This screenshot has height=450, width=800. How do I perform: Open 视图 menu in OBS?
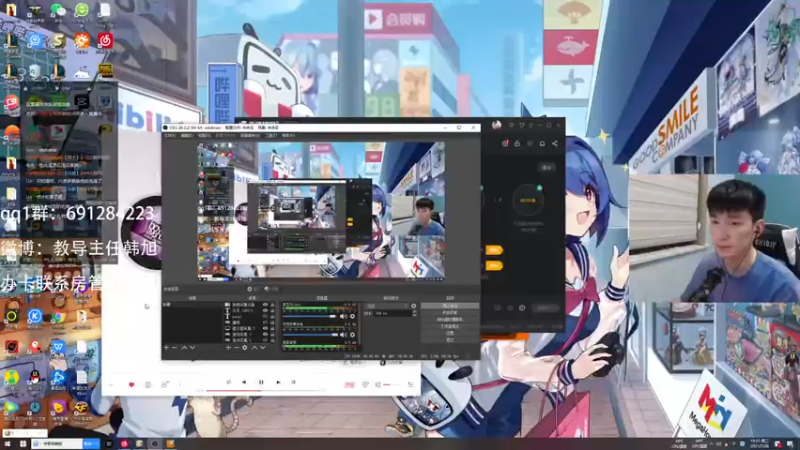coord(204,136)
